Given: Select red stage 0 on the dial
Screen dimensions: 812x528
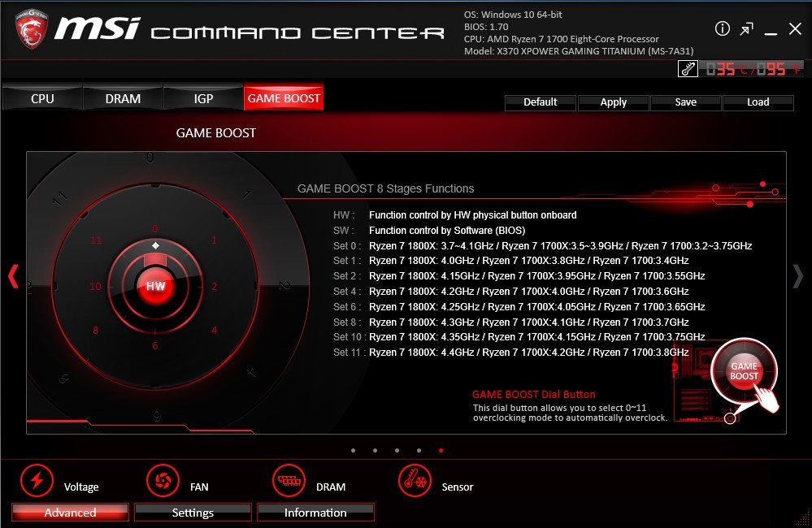Looking at the screenshot, I should click(154, 228).
